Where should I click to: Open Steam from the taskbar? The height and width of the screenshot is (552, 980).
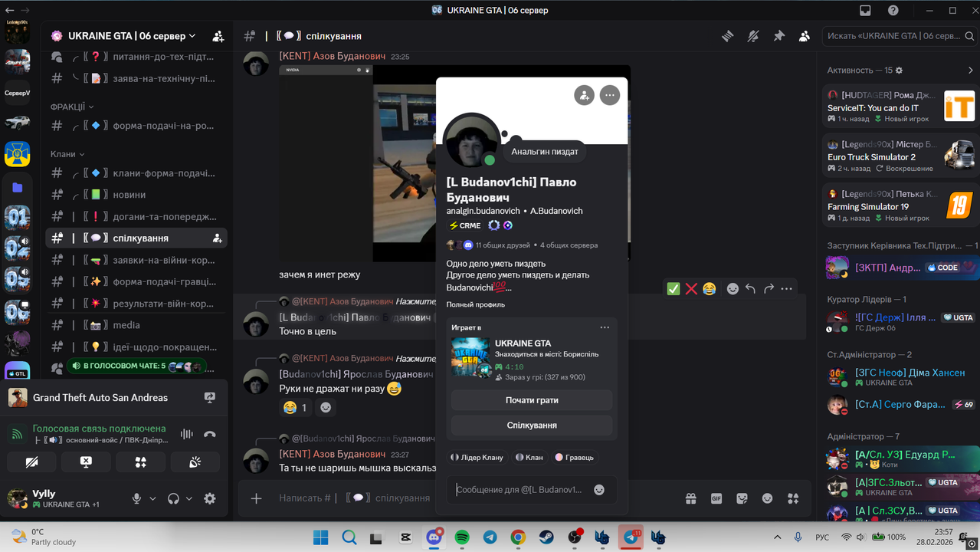pos(546,537)
